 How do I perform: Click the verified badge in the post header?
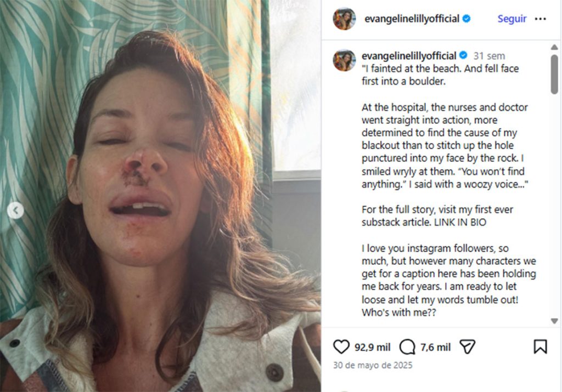pyautogui.click(x=467, y=19)
